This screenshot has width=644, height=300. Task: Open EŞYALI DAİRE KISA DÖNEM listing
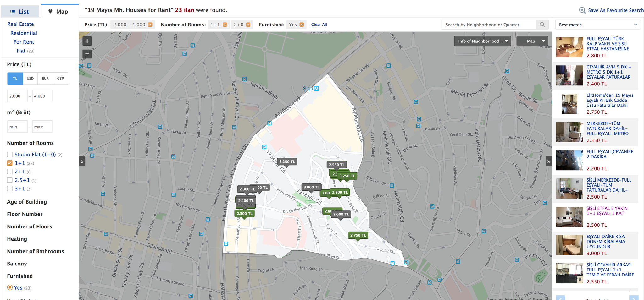(606, 242)
